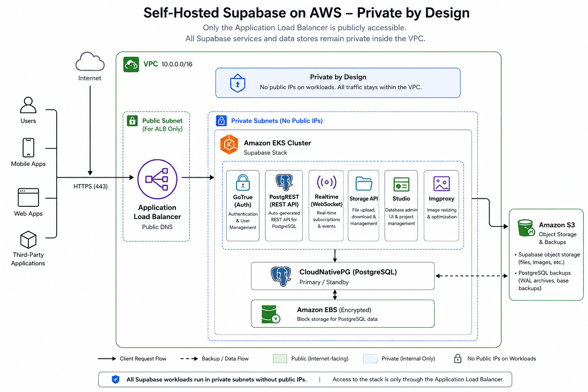588x392 pixels.
Task: Click 'Database admin UI & project management' description
Action: point(401,217)
